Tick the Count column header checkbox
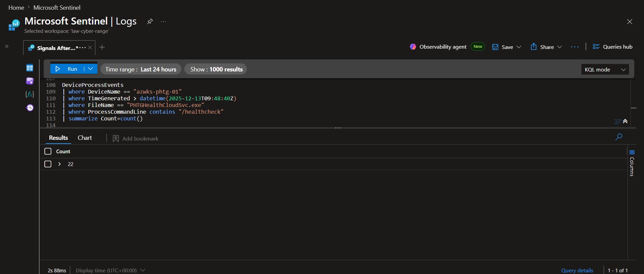The width and height of the screenshot is (644, 274). [x=48, y=151]
